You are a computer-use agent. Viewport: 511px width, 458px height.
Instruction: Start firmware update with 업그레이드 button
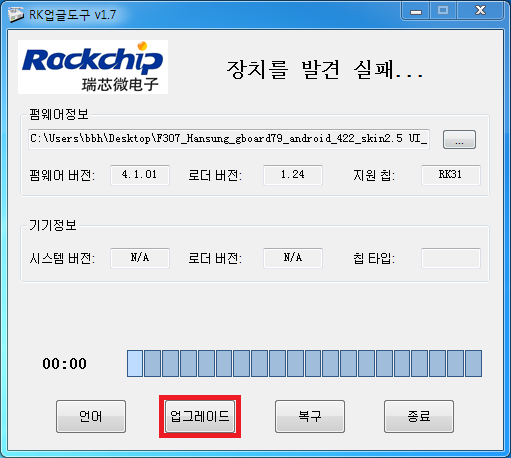pyautogui.click(x=200, y=416)
